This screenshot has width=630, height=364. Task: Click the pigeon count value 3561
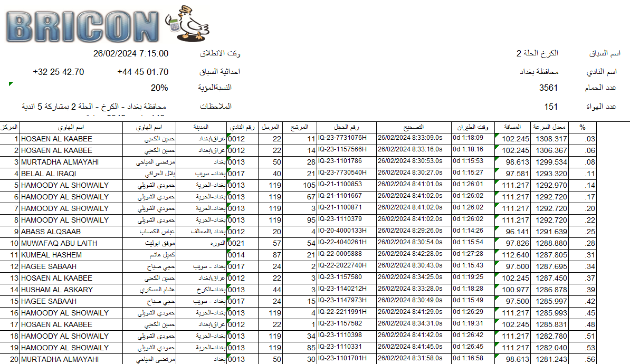click(x=548, y=88)
